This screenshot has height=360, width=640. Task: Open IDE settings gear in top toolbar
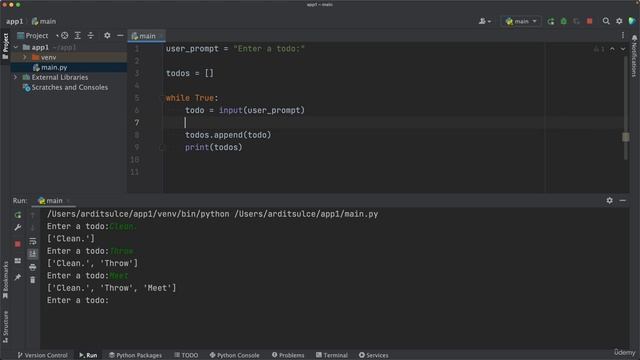pos(619,21)
